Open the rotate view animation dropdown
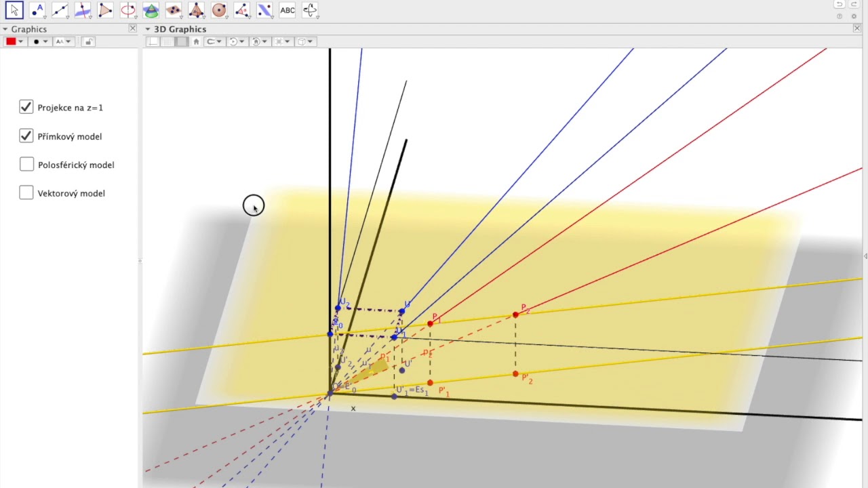868x488 pixels. click(x=237, y=41)
